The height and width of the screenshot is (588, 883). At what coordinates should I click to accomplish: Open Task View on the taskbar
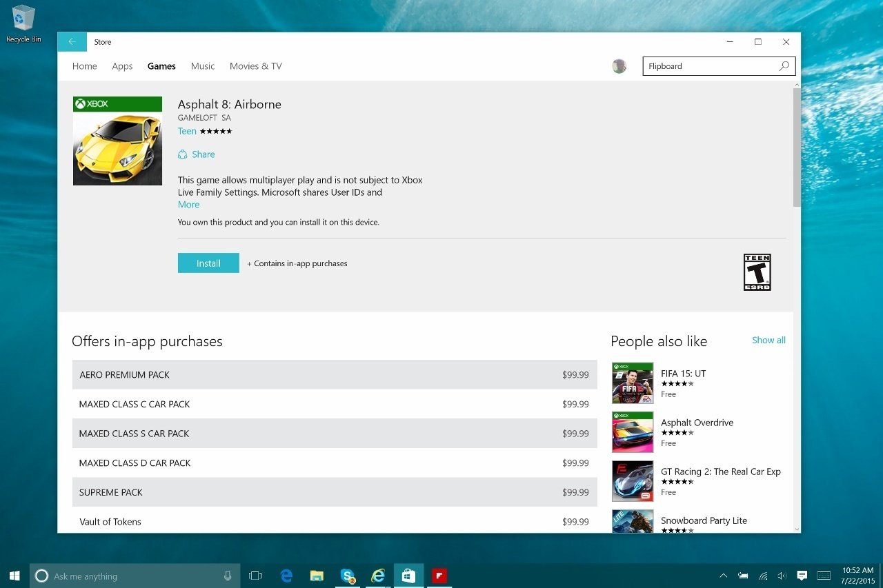[x=255, y=576]
